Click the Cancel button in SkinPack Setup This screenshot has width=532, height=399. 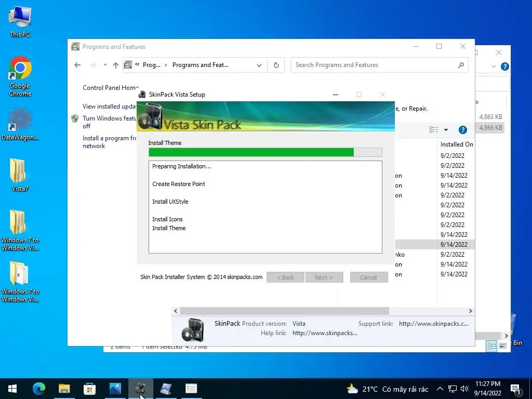click(x=369, y=277)
